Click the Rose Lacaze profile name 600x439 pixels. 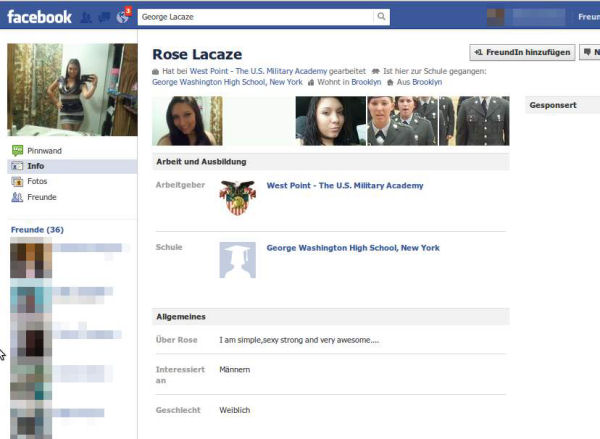[197, 54]
